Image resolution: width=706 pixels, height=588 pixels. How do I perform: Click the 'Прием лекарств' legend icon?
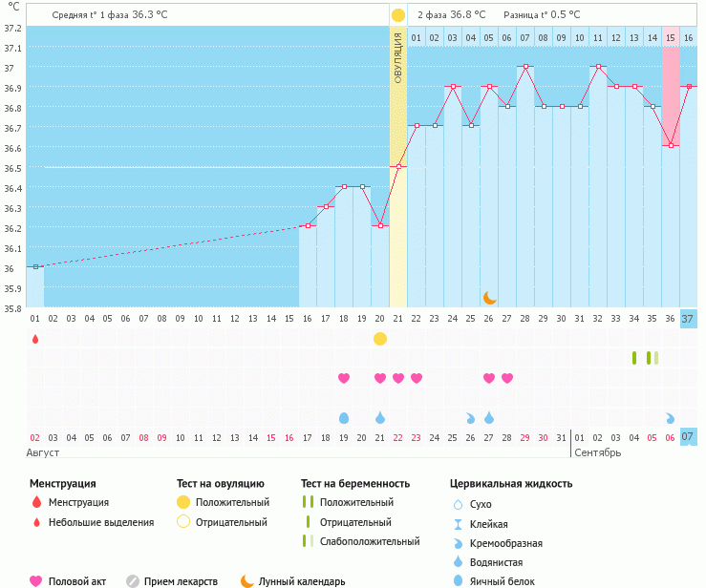pyautogui.click(x=133, y=580)
